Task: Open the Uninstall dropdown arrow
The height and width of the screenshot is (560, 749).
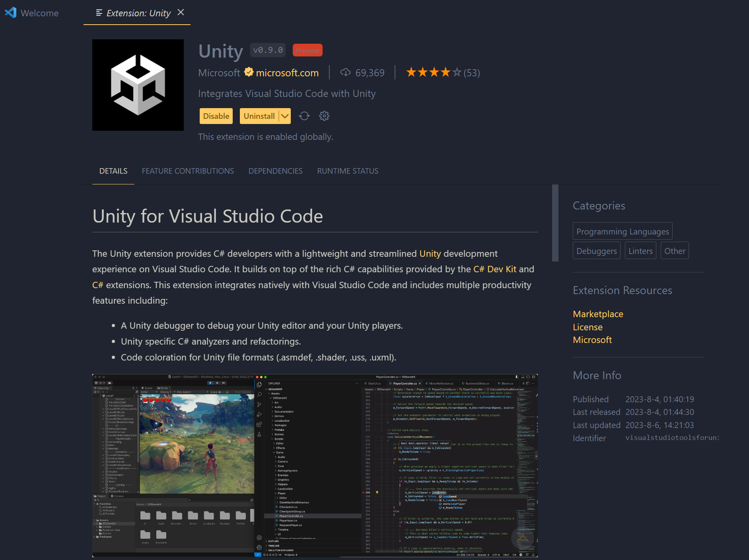Action: click(x=285, y=116)
